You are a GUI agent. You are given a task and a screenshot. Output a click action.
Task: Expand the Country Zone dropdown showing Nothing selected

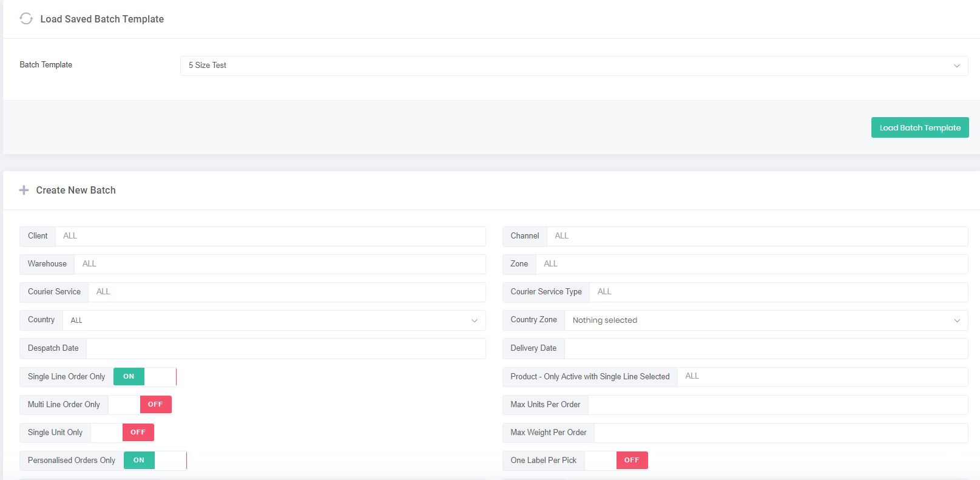coord(766,320)
